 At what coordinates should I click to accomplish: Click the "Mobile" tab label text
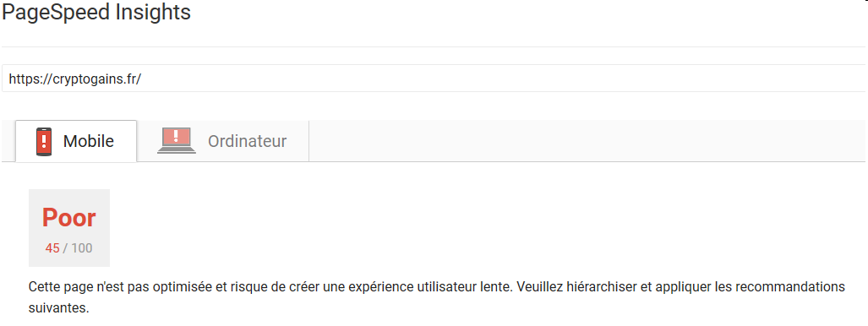[x=89, y=141]
